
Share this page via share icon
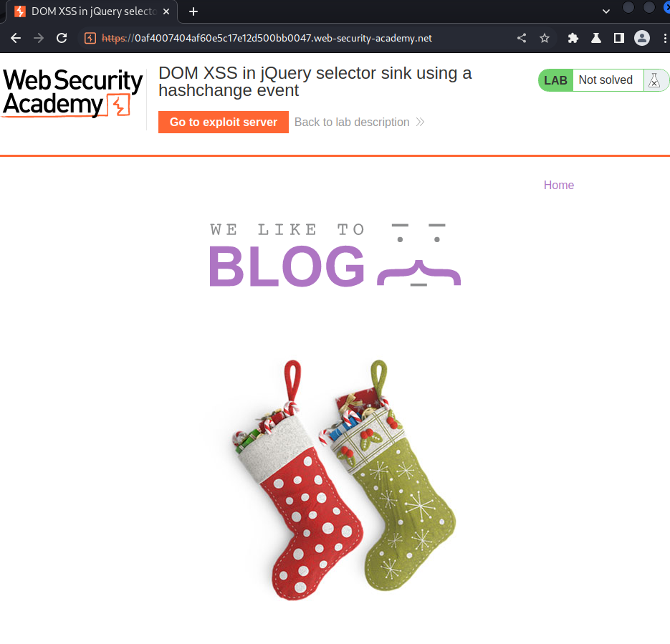pyautogui.click(x=521, y=39)
